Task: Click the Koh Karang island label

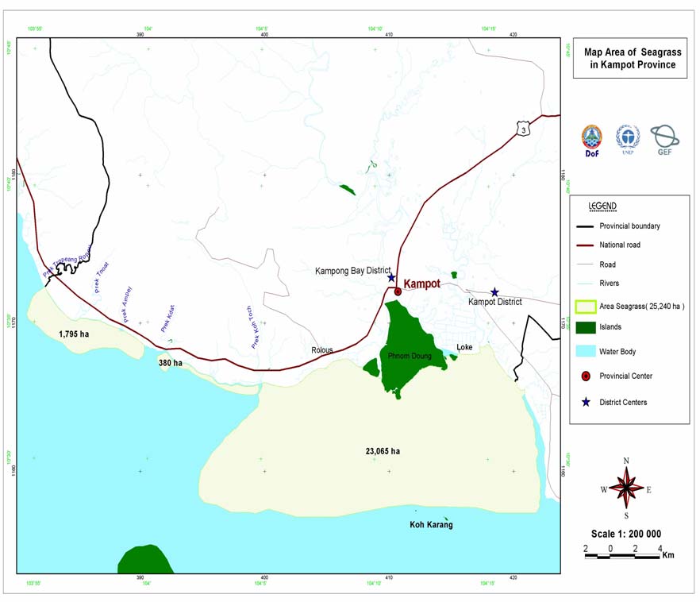Action: pyautogui.click(x=431, y=525)
